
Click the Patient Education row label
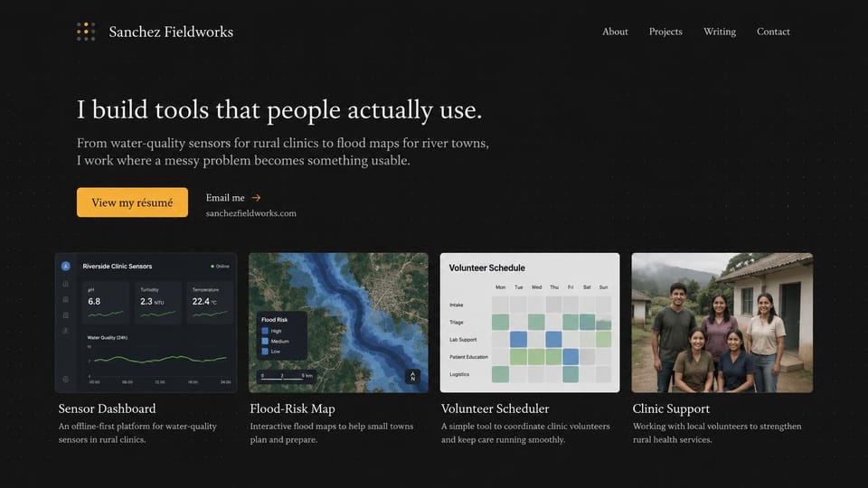469,357
